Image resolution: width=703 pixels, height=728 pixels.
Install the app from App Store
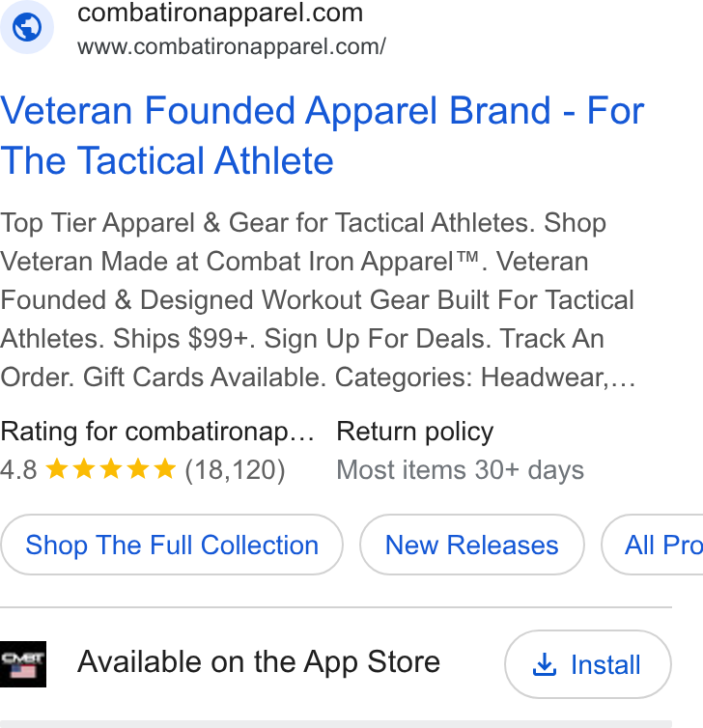click(x=588, y=664)
